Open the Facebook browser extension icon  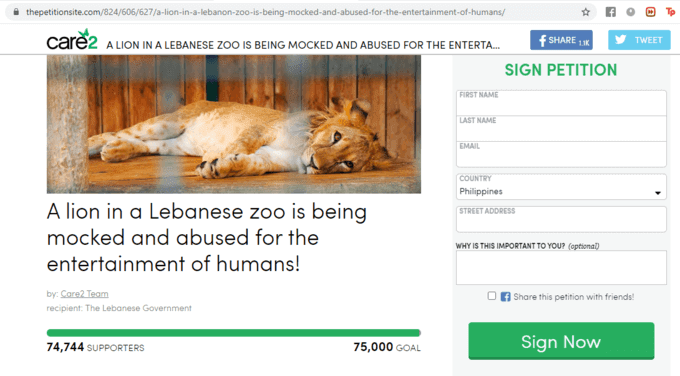(x=611, y=12)
